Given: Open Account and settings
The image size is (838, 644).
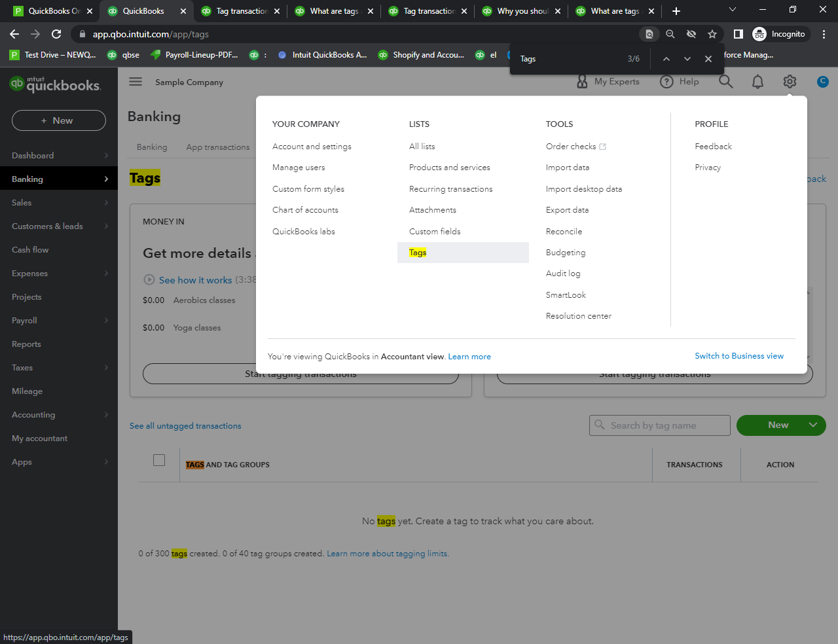Looking at the screenshot, I should (312, 147).
